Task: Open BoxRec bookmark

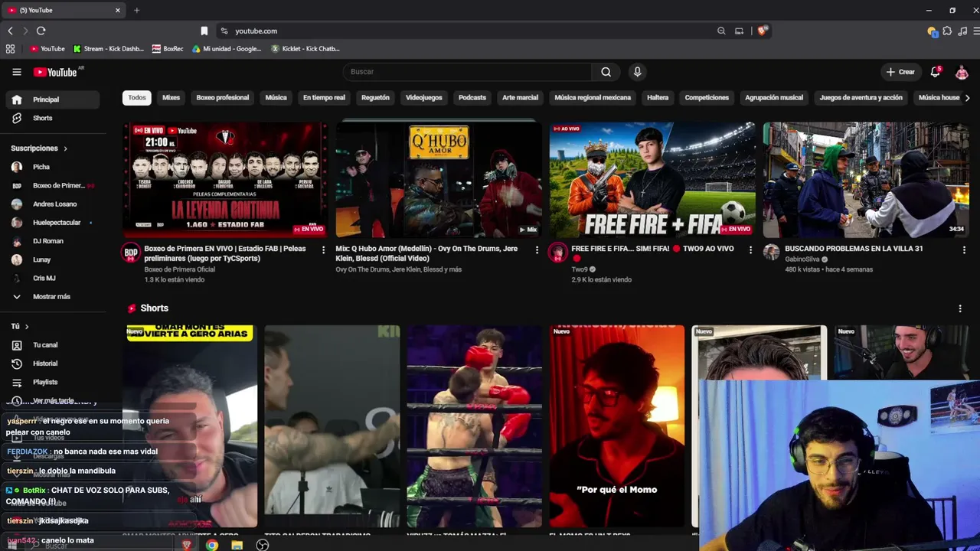Action: pyautogui.click(x=168, y=49)
